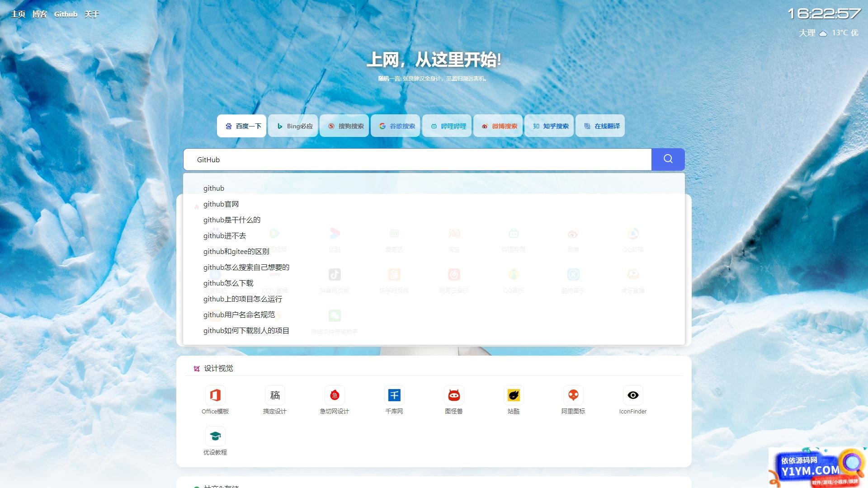Switch to 搜狗搜索 tab

pyautogui.click(x=344, y=126)
